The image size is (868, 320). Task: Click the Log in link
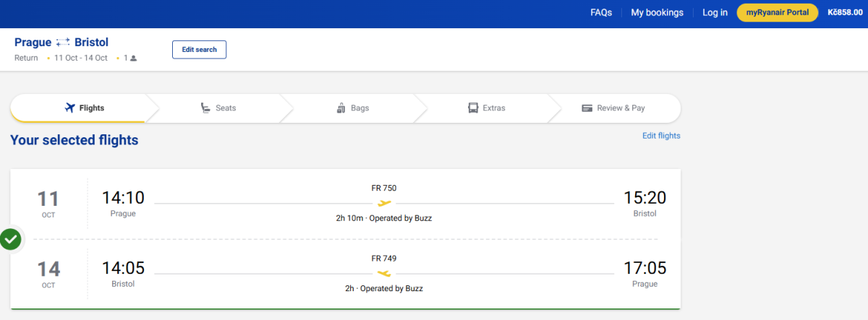tap(715, 12)
